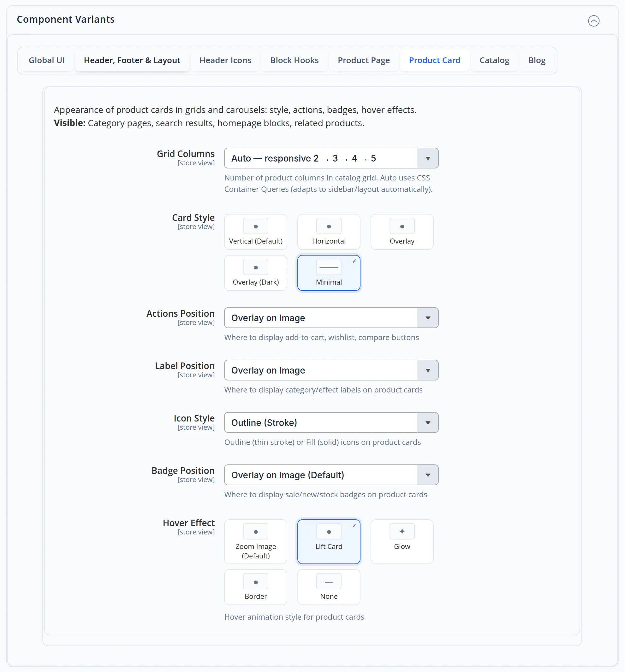The width and height of the screenshot is (625, 672).
Task: Open the Catalog tab
Action: click(x=494, y=60)
